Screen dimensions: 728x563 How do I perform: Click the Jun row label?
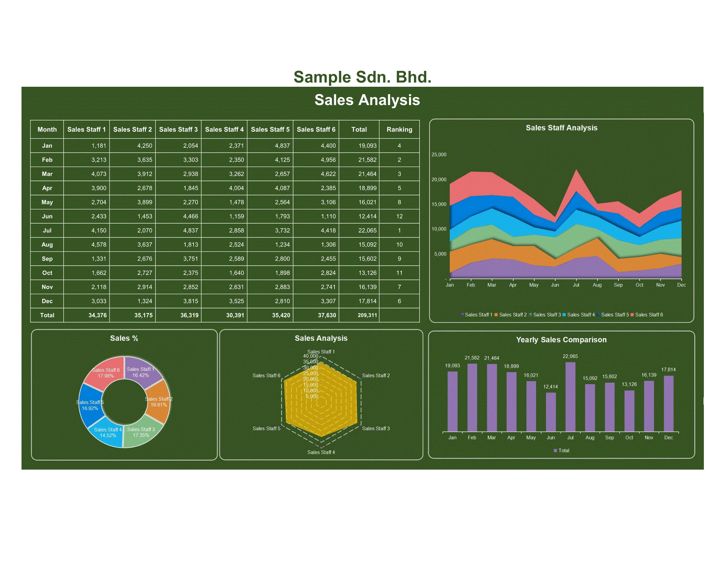(x=47, y=217)
